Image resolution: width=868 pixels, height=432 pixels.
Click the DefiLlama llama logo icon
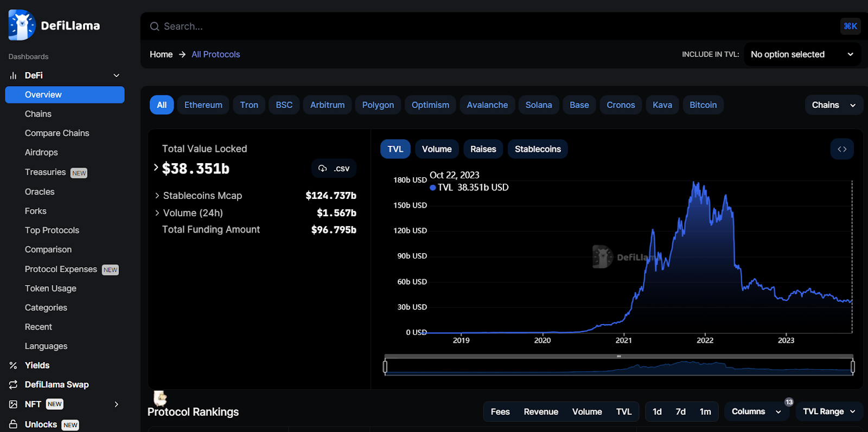tap(22, 25)
